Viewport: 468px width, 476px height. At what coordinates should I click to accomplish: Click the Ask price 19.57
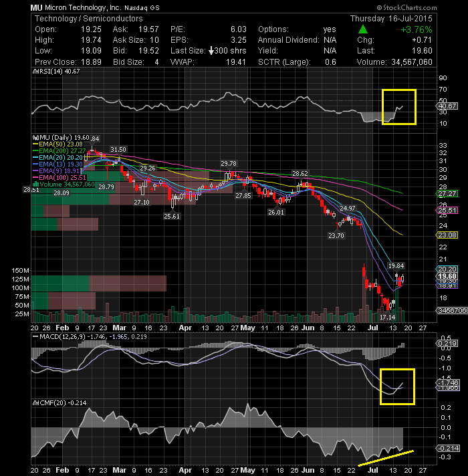(148, 29)
